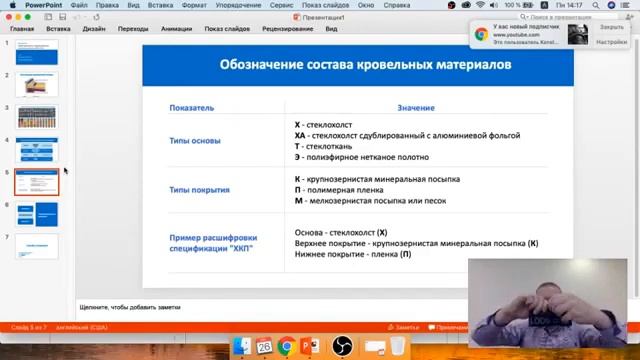Select slide 5 thumbnail
The height and width of the screenshot is (360, 640).
(x=37, y=182)
